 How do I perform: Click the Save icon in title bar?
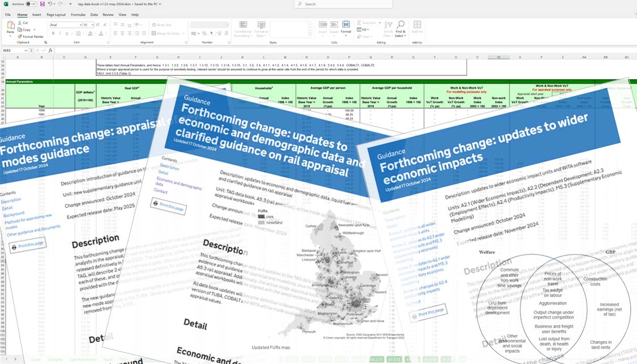click(x=43, y=4)
